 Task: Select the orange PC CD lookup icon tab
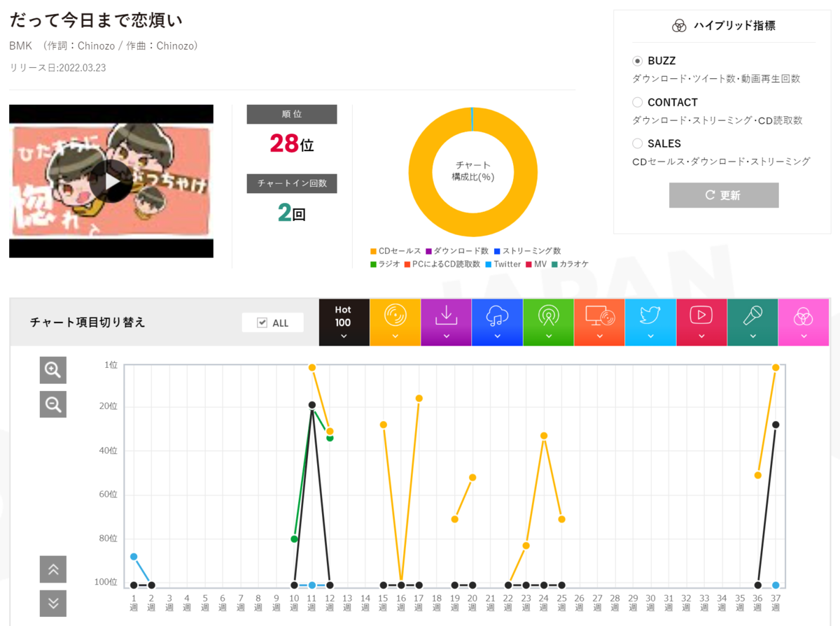[x=599, y=322]
